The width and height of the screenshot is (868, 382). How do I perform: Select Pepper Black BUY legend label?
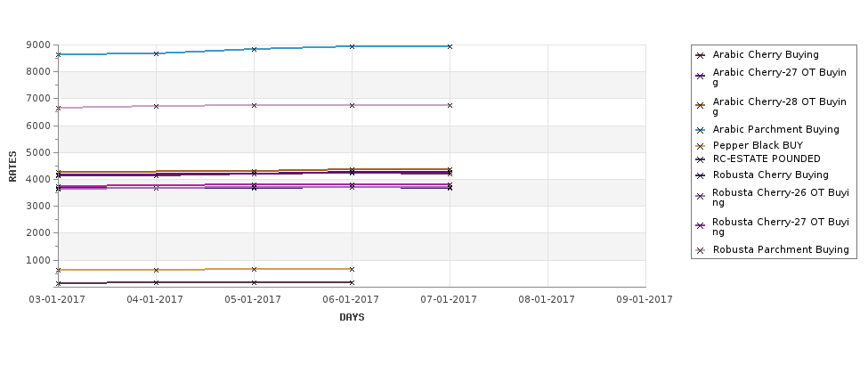pyautogui.click(x=758, y=146)
